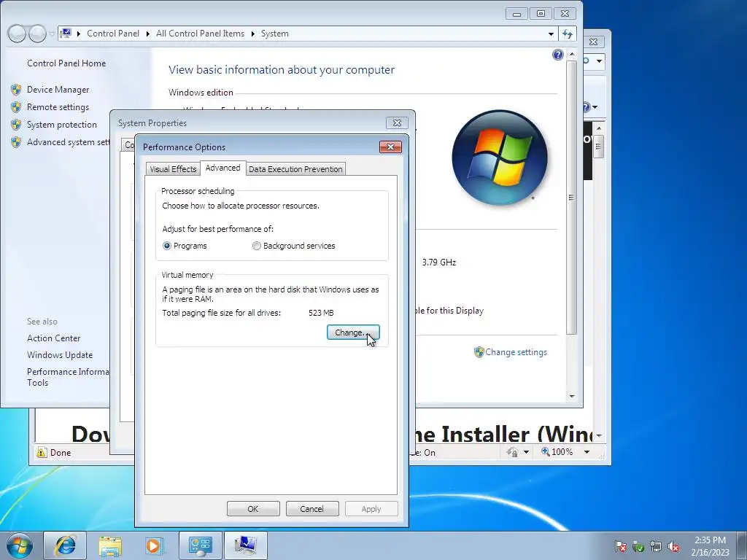Click the back navigation arrow
This screenshot has height=560, width=747.
pyautogui.click(x=17, y=34)
